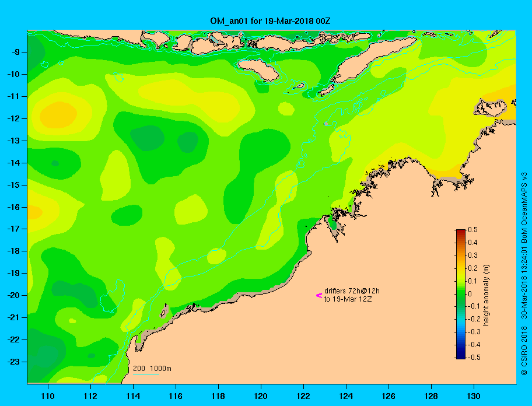Click the latitude axis label "-17"
Image resolution: width=532 pixels, height=406 pixels.
(x=13, y=229)
